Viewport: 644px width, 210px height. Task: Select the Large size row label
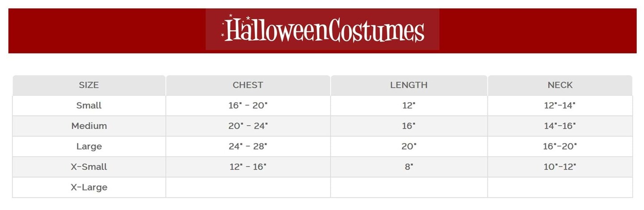click(89, 147)
